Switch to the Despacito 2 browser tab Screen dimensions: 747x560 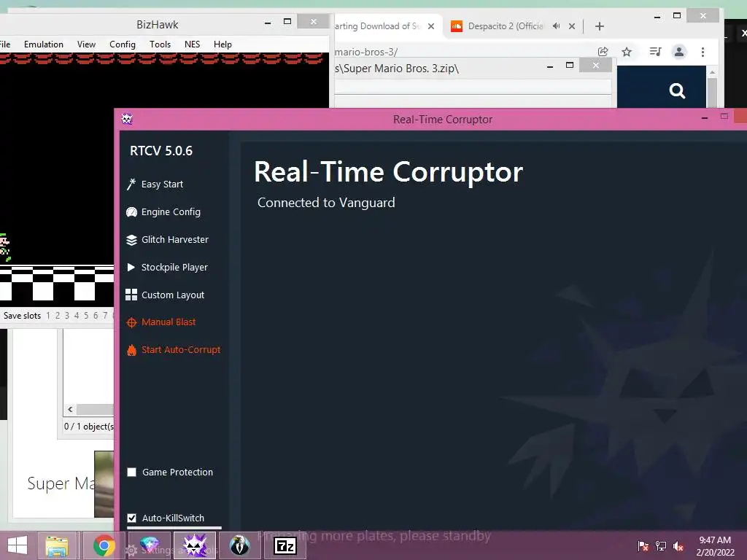point(506,26)
